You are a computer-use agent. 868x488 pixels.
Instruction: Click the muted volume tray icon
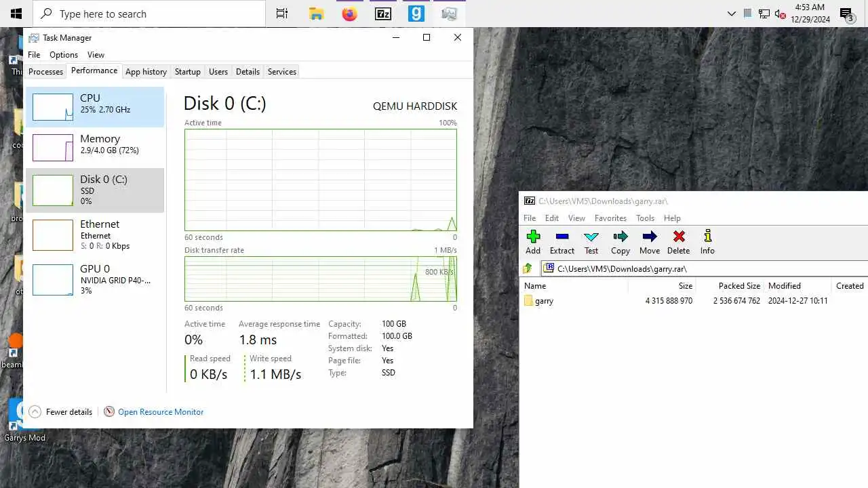click(780, 14)
